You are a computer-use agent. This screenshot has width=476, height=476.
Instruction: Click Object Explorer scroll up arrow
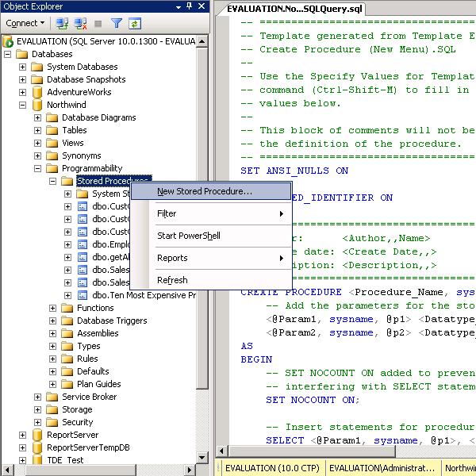click(x=202, y=41)
